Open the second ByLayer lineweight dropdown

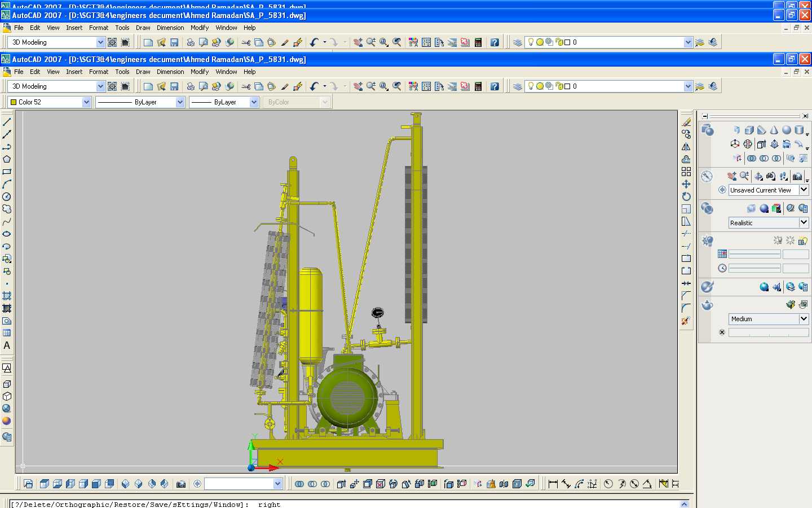click(x=254, y=102)
